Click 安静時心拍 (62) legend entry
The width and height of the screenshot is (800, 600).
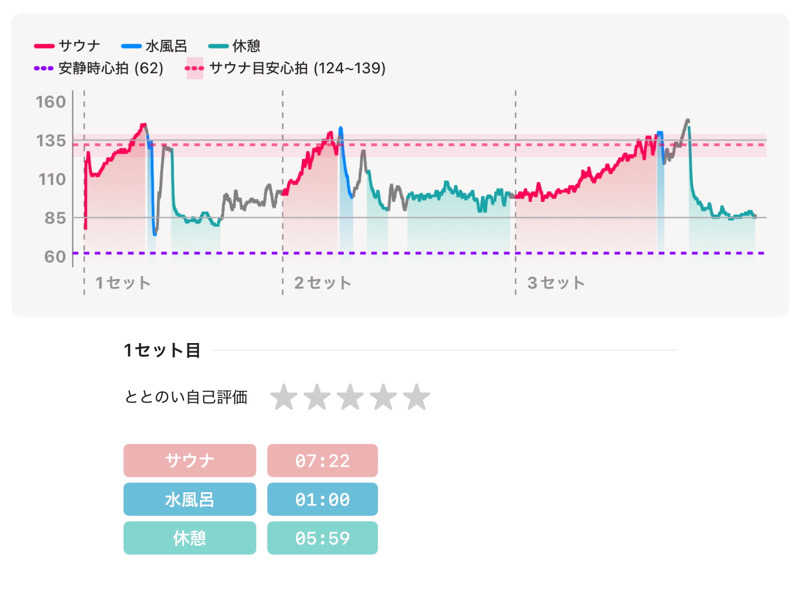point(99,68)
